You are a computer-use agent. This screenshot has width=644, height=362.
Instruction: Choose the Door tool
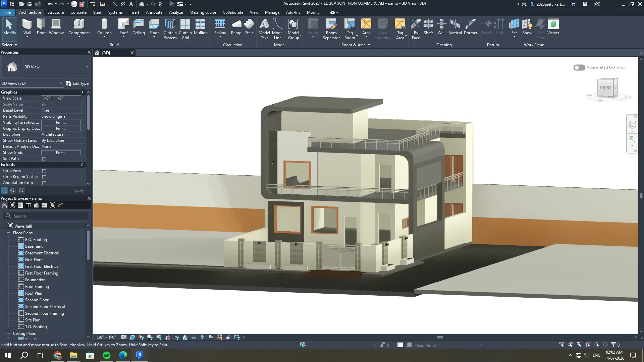(x=41, y=27)
